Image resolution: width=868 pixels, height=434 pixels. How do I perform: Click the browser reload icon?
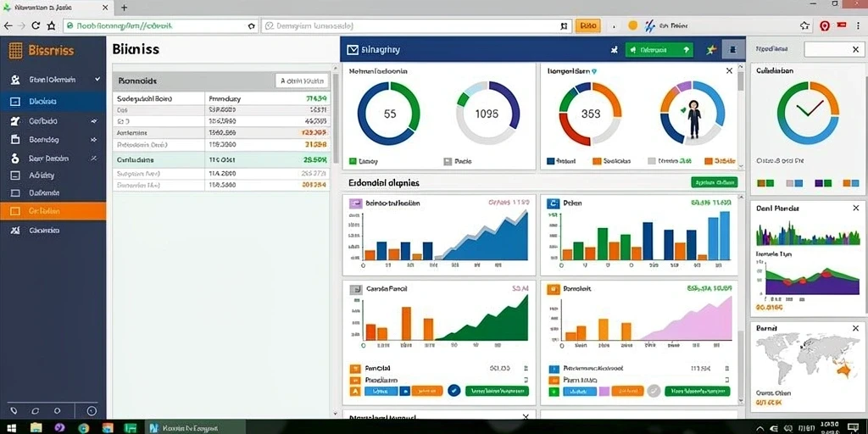point(36,25)
